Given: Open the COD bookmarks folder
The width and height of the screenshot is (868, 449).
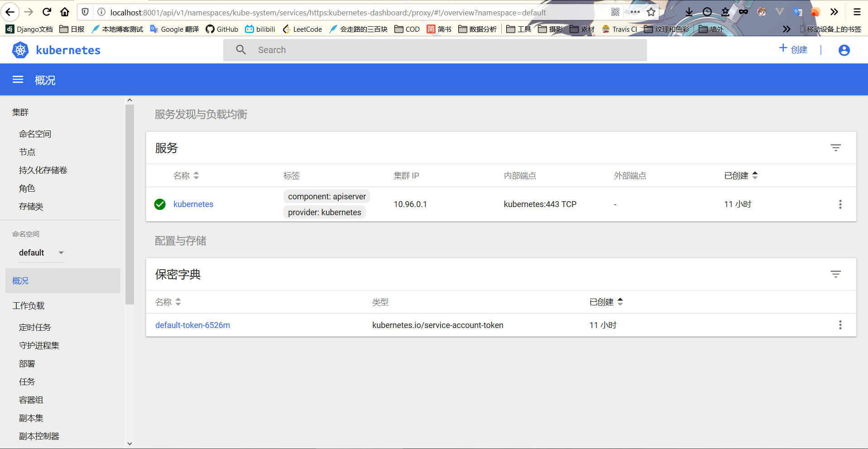Looking at the screenshot, I should tap(407, 29).
